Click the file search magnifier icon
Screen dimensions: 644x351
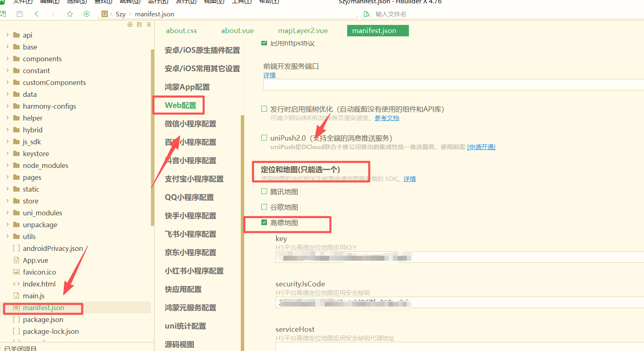pyautogui.click(x=367, y=14)
